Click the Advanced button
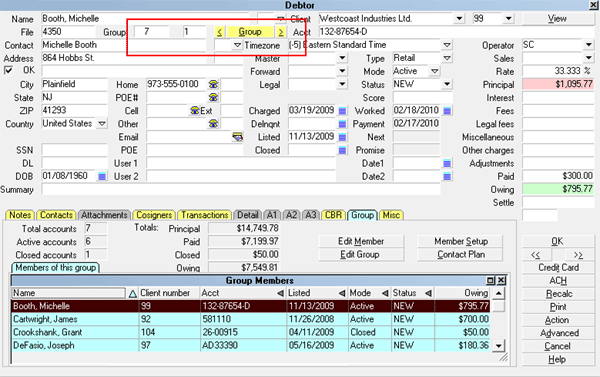The image size is (600, 377). pos(558,333)
